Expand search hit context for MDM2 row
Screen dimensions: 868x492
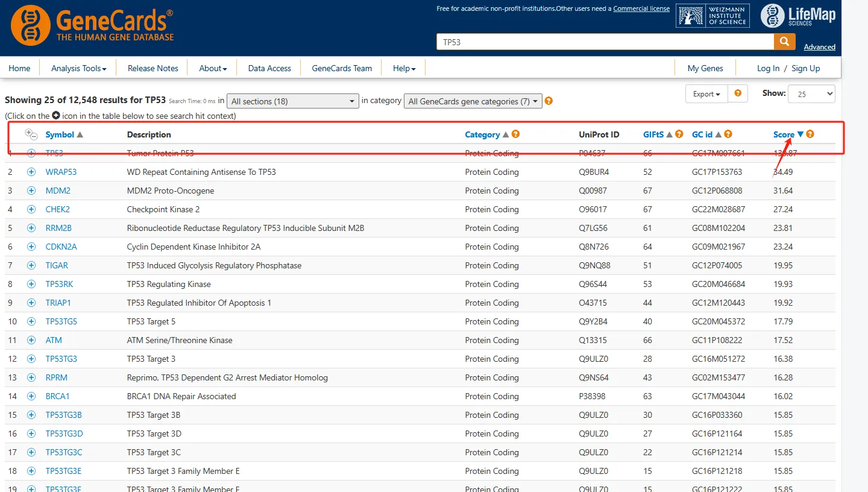31,191
